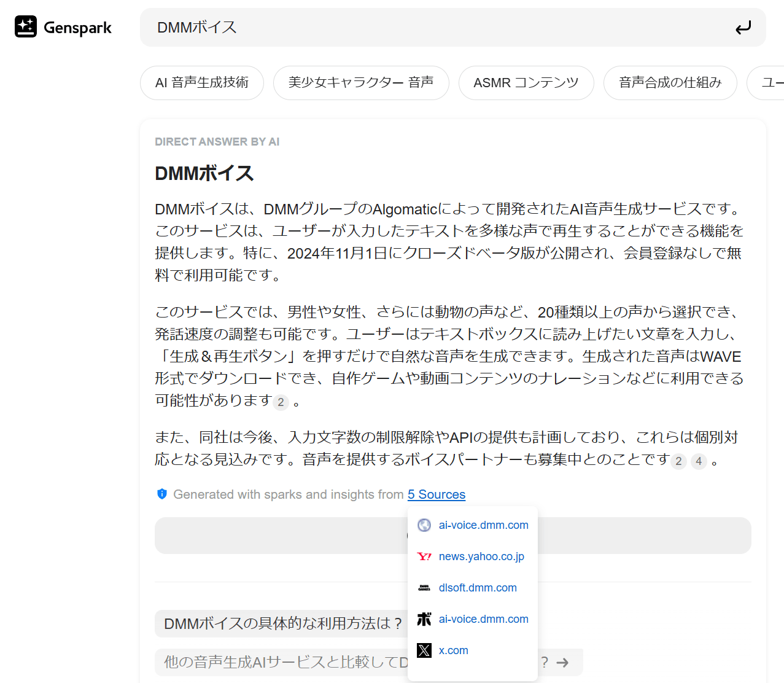Click the DMM Games icon beside dlsoft.dmm.com
This screenshot has width=784, height=683.
point(424,588)
